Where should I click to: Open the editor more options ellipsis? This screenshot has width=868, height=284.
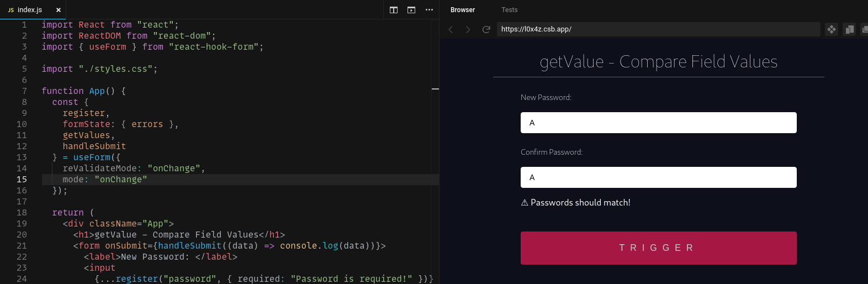[x=429, y=10]
